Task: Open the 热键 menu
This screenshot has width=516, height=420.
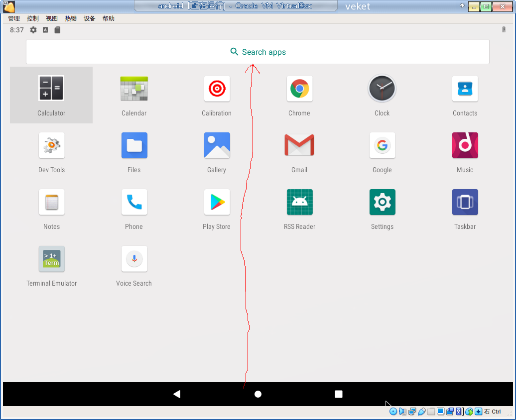Action: [x=70, y=18]
